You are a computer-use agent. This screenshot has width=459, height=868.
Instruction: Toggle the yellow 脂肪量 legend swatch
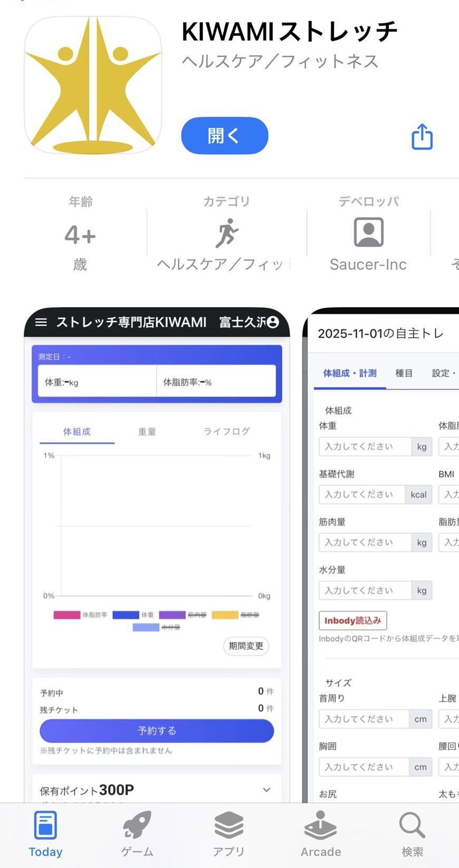(x=225, y=615)
